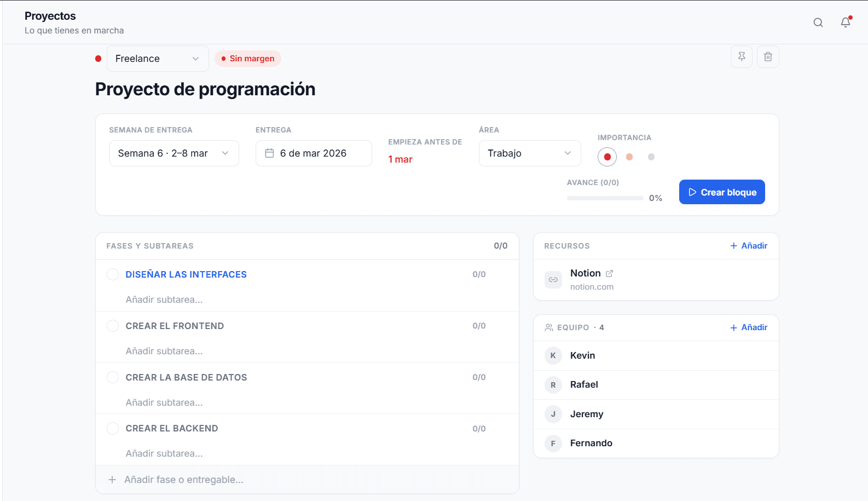Click the Sin margen status badge
This screenshot has height=501, width=868.
248,59
